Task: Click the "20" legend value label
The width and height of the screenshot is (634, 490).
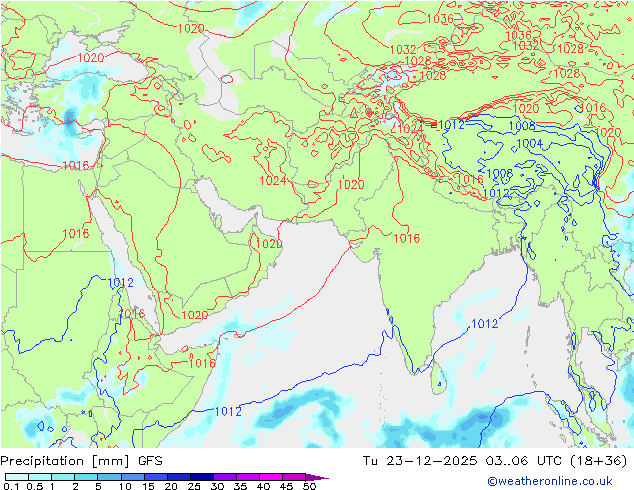Action: tap(171, 486)
